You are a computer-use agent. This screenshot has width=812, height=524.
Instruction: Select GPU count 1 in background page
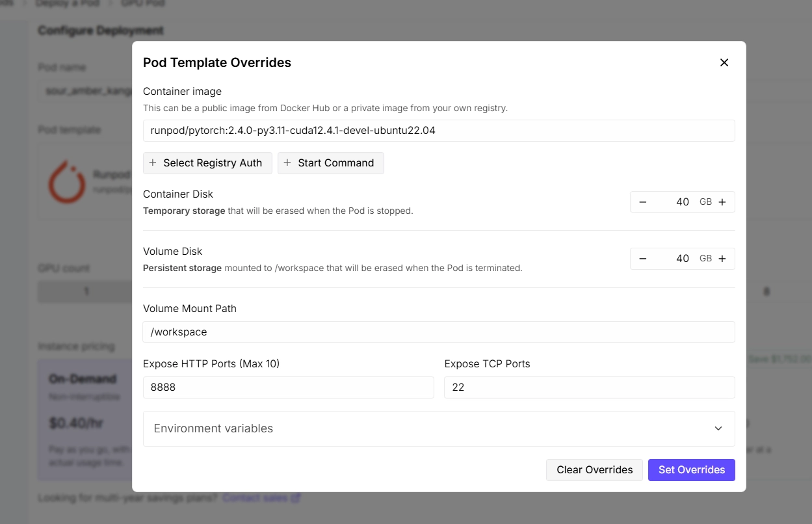[x=85, y=292]
